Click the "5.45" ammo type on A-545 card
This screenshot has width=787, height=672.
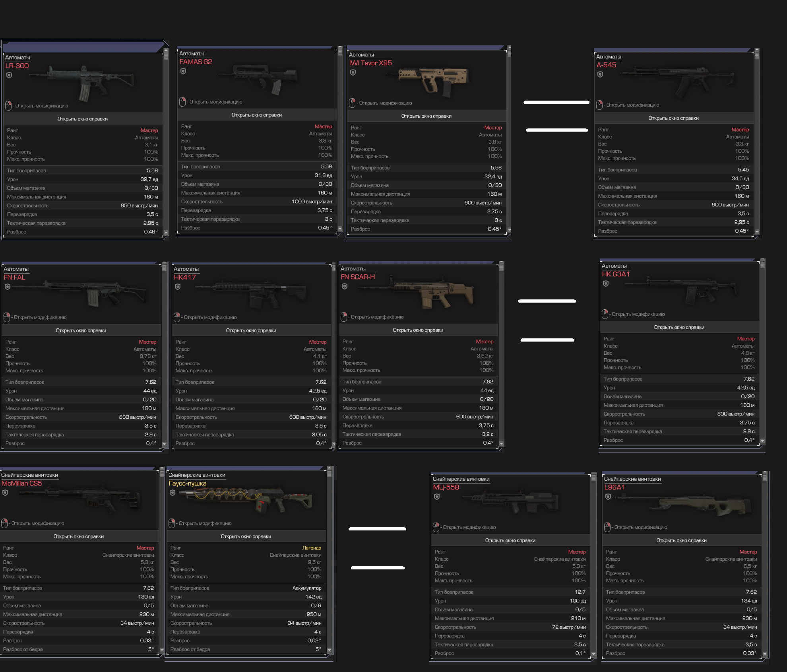pos(743,170)
